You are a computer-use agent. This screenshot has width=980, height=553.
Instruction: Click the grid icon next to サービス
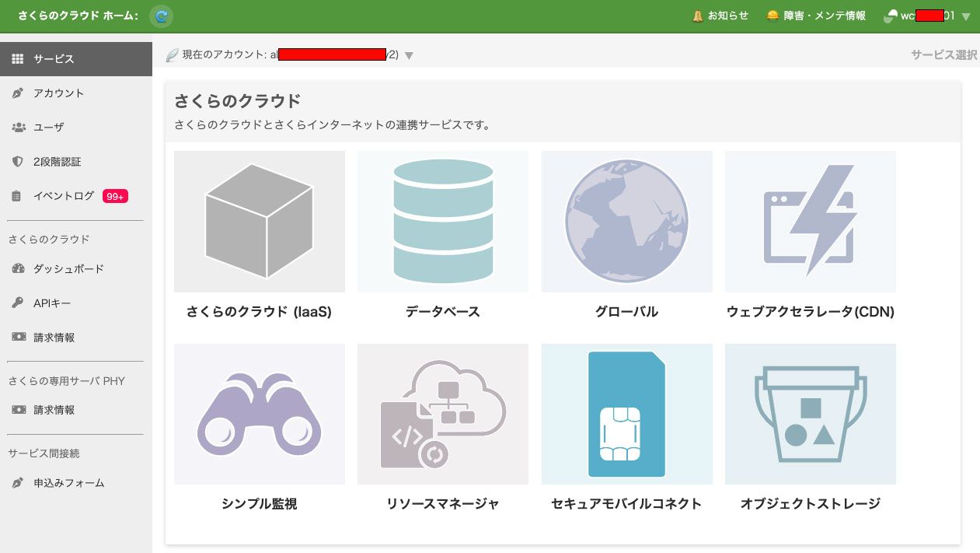[x=18, y=59]
